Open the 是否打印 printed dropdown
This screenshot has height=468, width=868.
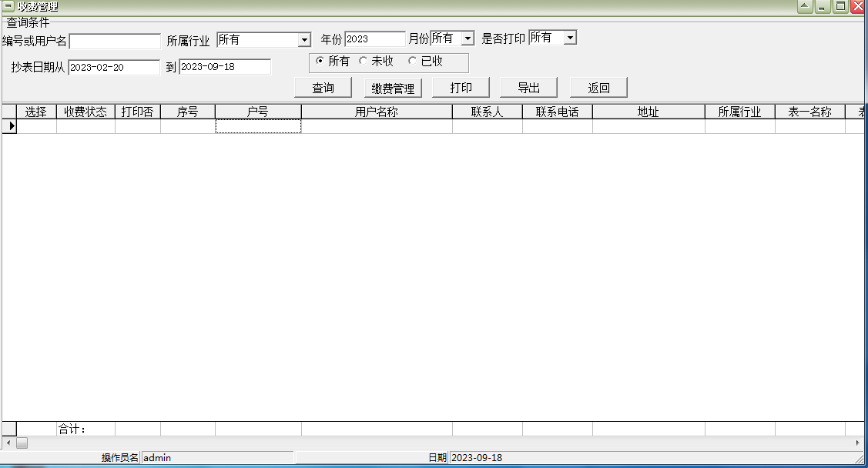[570, 38]
